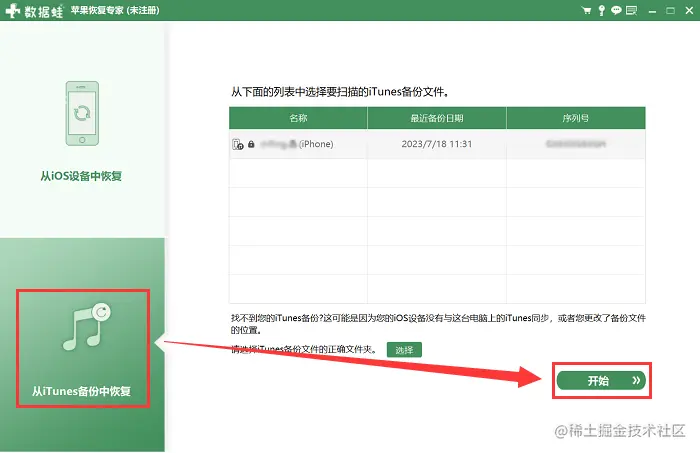Viewport: 700px width, 453px height.
Task: Minimize the application window
Action: point(652,11)
